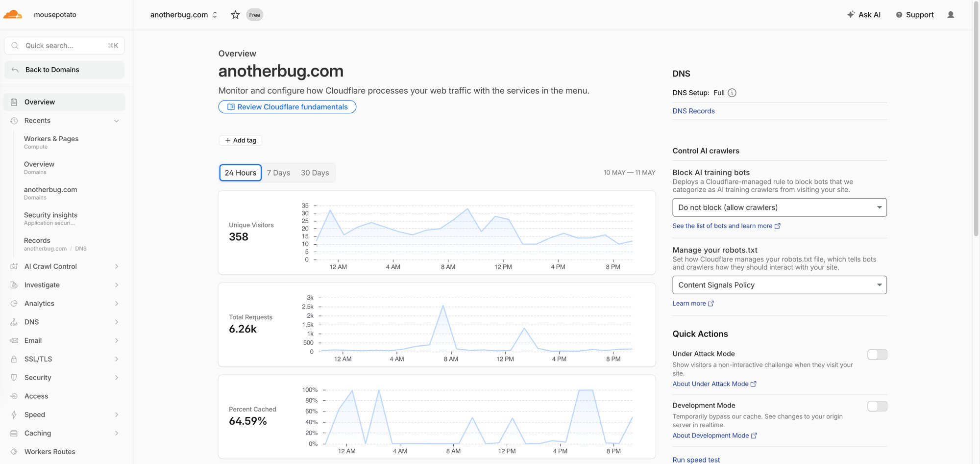Expand the Security menu chevron
The image size is (980, 464).
tap(117, 378)
